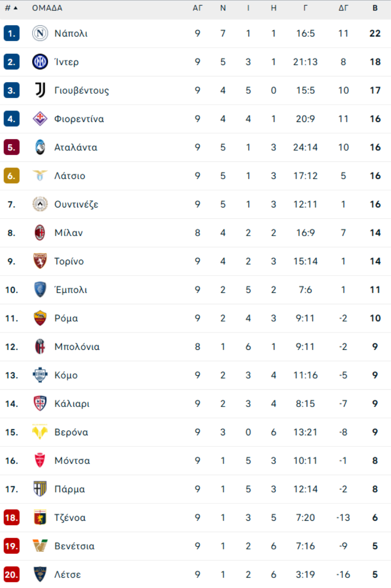The height and width of the screenshot is (588, 391).
Task: Open the Μπολόνια team link
Action: click(x=77, y=347)
